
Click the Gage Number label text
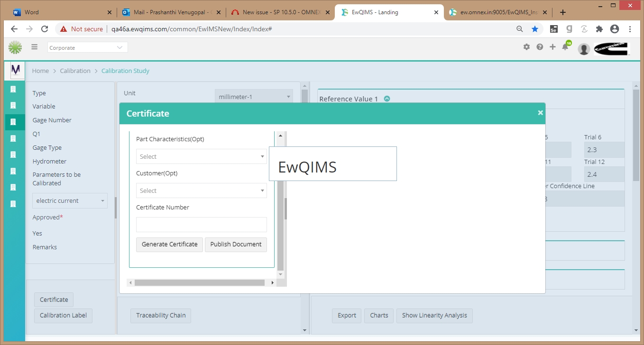52,120
